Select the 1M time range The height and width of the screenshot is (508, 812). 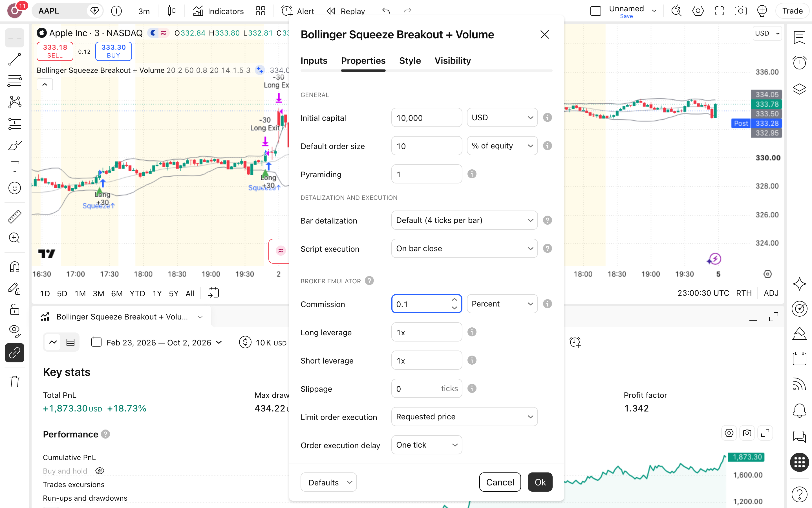click(x=80, y=293)
